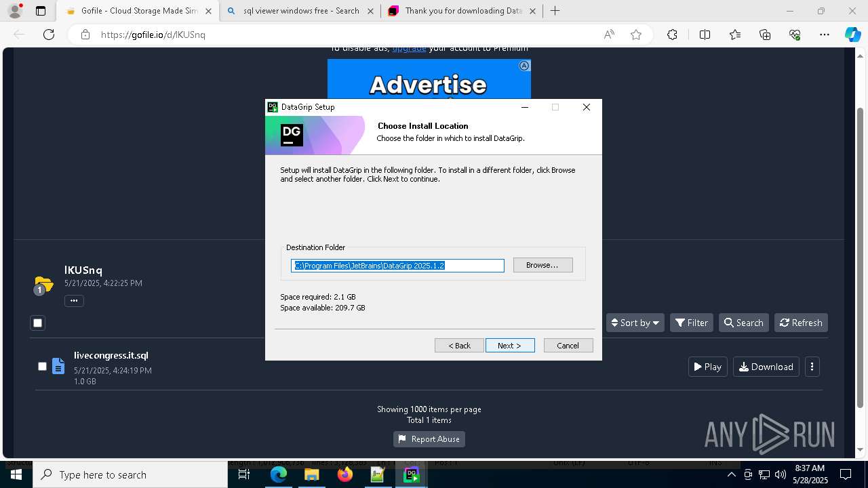
Task: Toggle split screen in Edge
Action: tap(705, 35)
